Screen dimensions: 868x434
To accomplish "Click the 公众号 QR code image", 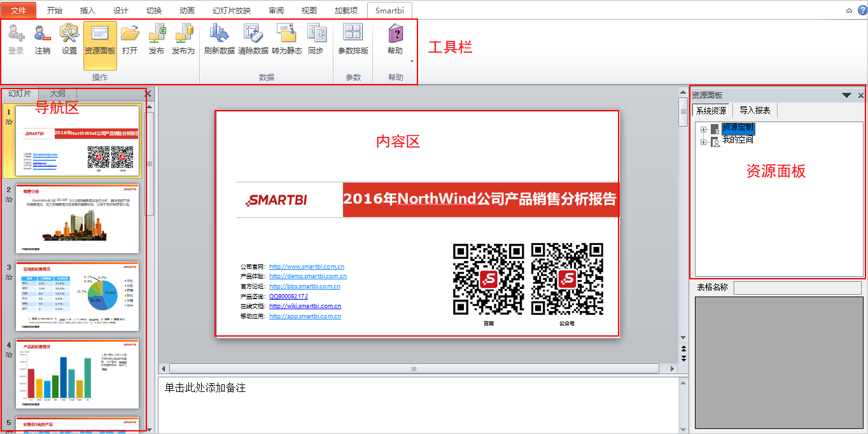I will tap(567, 279).
